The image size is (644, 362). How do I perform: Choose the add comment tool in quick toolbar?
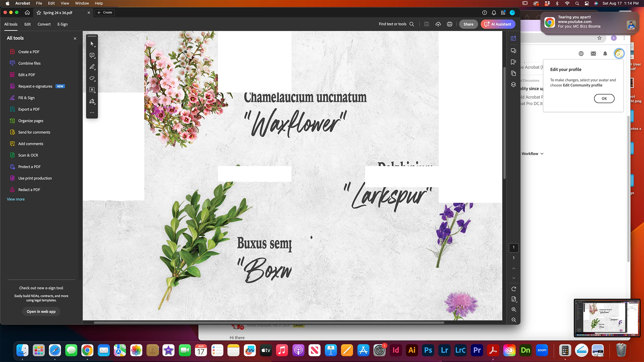pyautogui.click(x=92, y=55)
